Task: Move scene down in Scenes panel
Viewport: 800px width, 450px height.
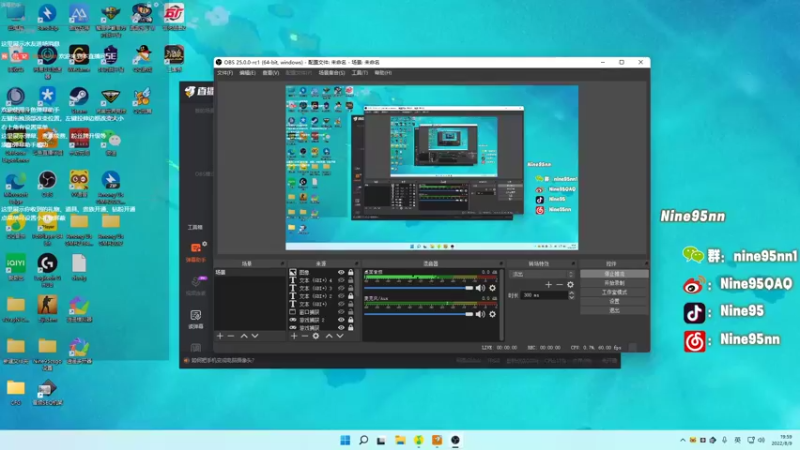Action: click(255, 336)
